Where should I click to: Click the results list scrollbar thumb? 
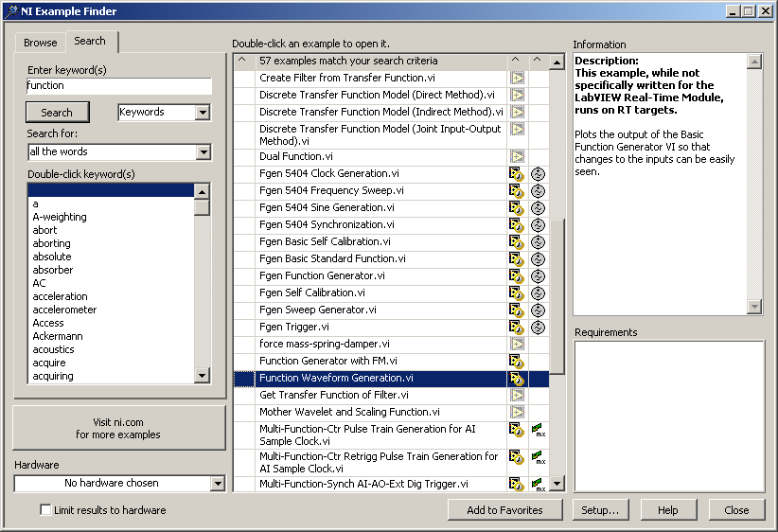pos(557,297)
